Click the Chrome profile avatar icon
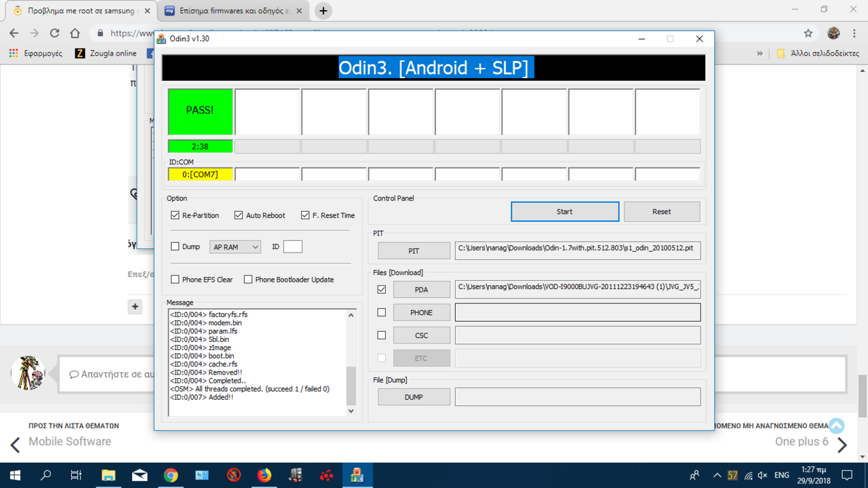Viewport: 868px width, 488px height. coord(833,33)
